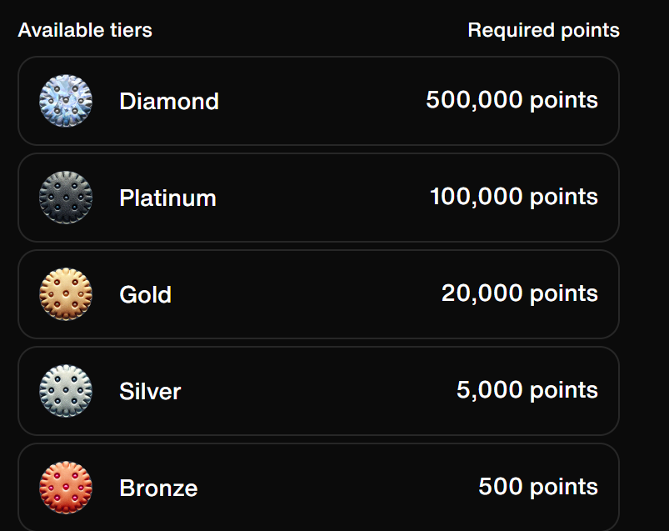The height and width of the screenshot is (532, 670).
Task: Open the Diamond tier row card
Action: [x=320, y=101]
